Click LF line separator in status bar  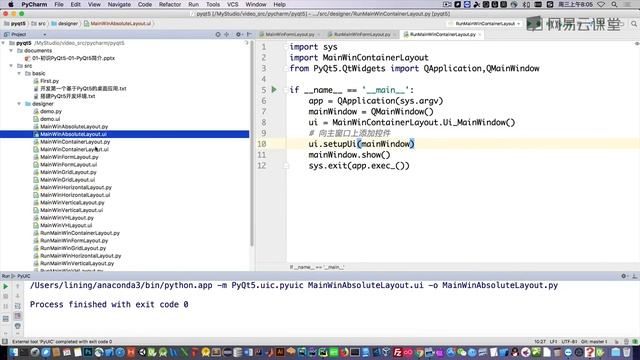[553, 342]
